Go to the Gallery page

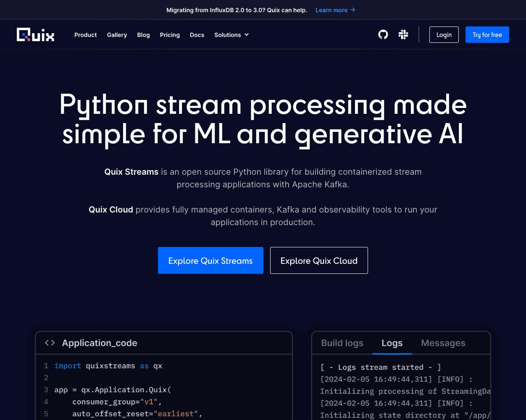(x=117, y=35)
